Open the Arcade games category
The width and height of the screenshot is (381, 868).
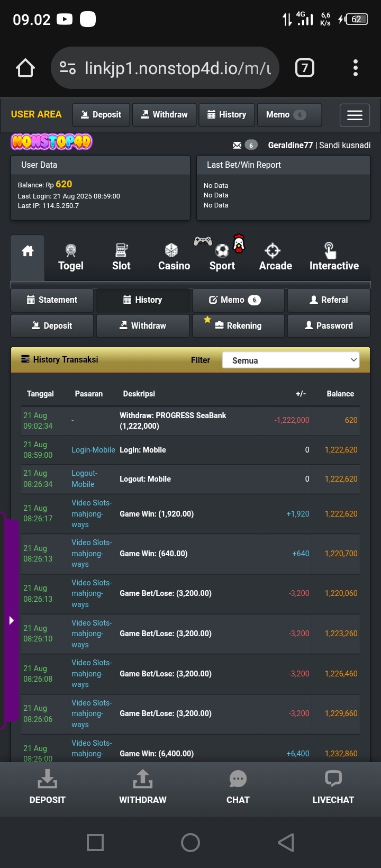(x=275, y=258)
